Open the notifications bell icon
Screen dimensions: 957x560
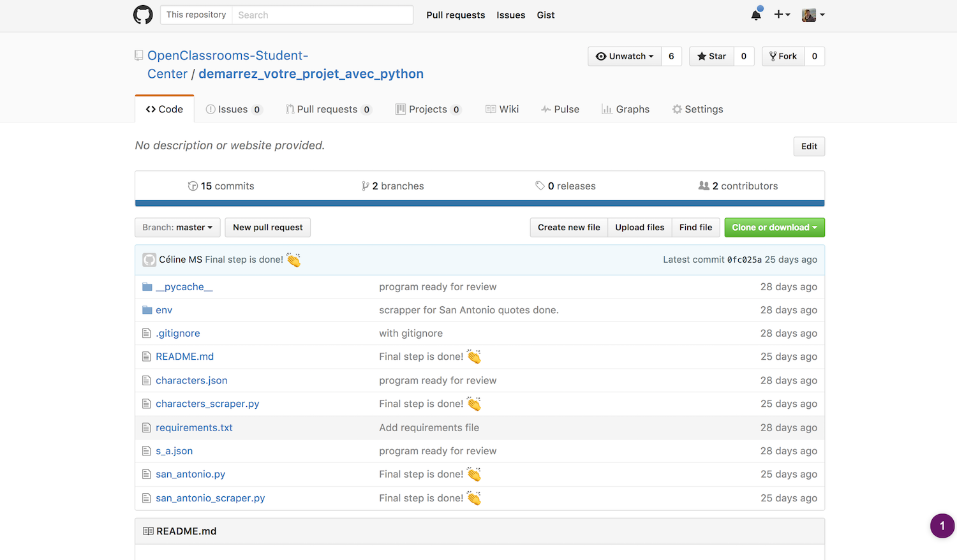[756, 14]
